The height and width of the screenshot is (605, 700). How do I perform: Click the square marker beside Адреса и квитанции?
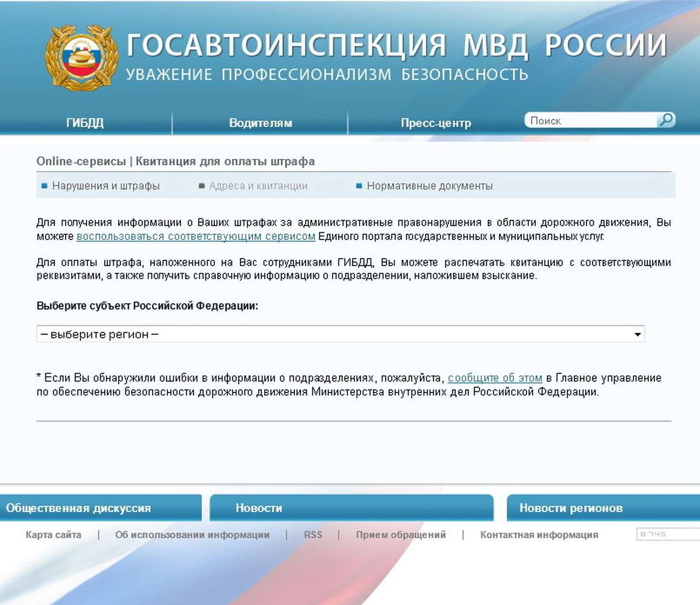tap(201, 186)
